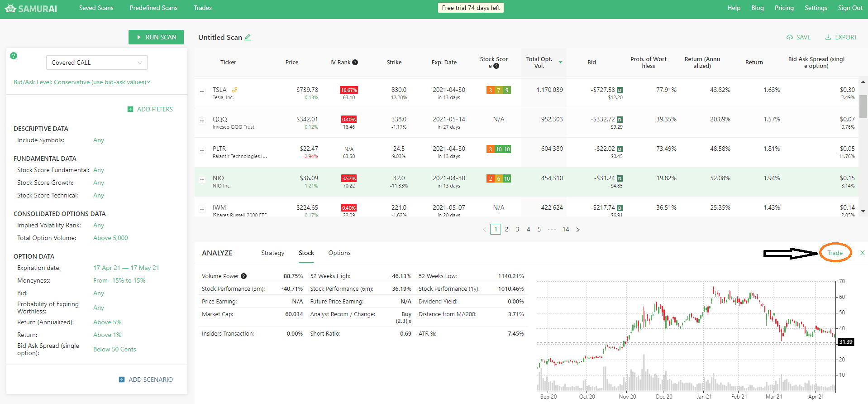Close the Analyze panel with X
This screenshot has height=404, width=868.
point(863,253)
